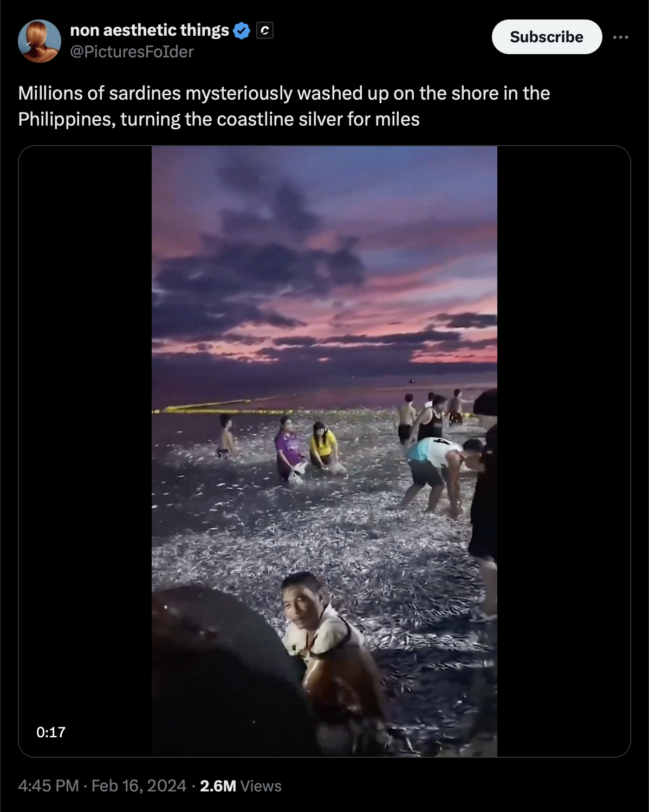Open the non aesthetic things profile avatar

pos(39,41)
